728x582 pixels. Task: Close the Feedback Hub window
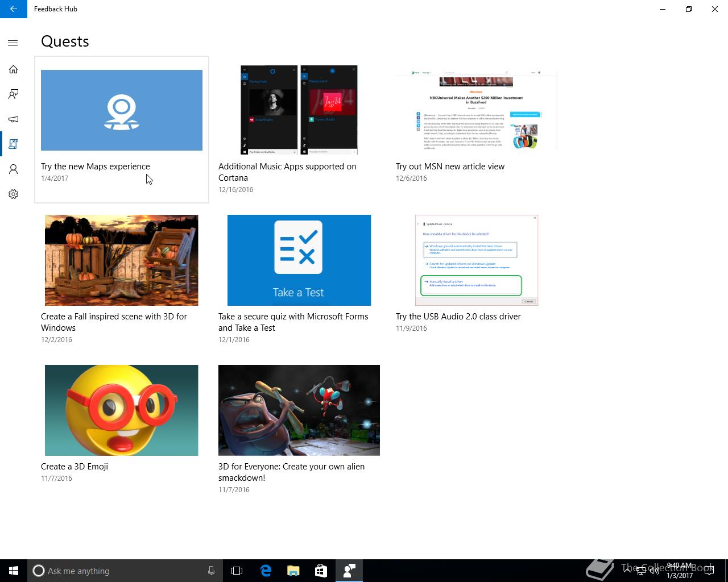(x=715, y=9)
